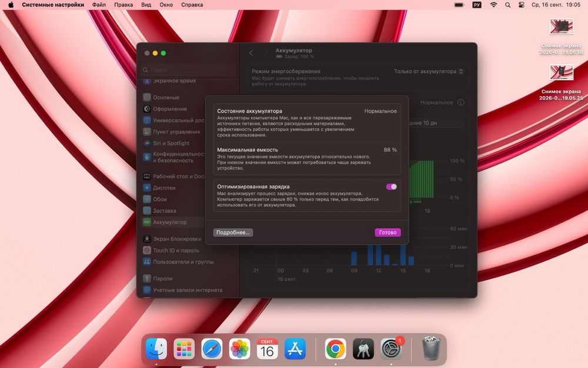Click the Оптимизированная зарядка heading

pyautogui.click(x=253, y=186)
